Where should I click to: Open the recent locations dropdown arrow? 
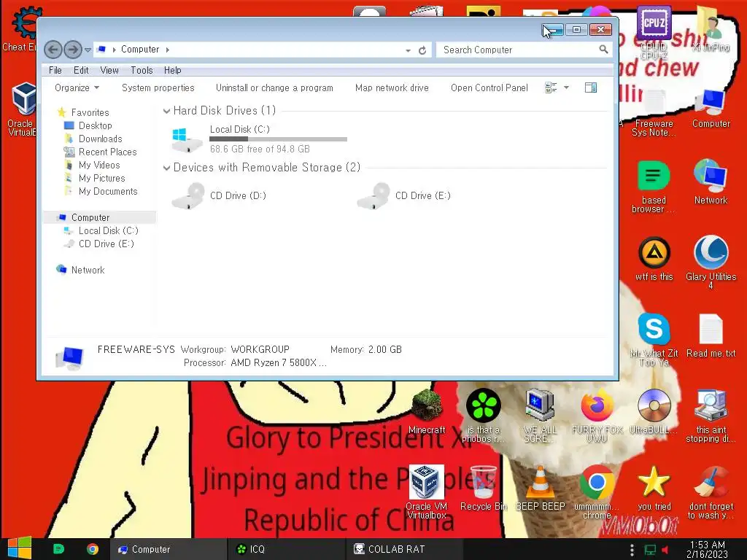point(88,50)
